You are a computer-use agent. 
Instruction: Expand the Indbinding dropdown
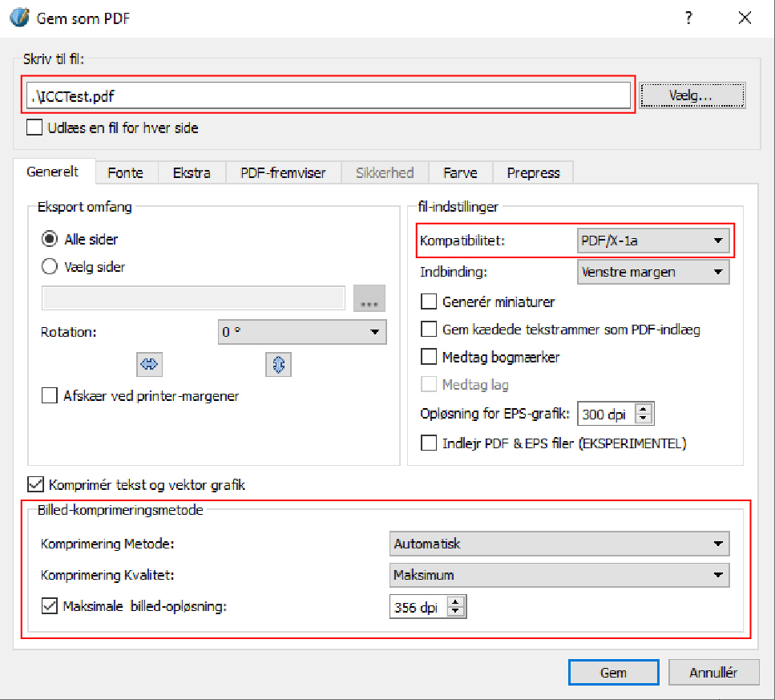(652, 272)
